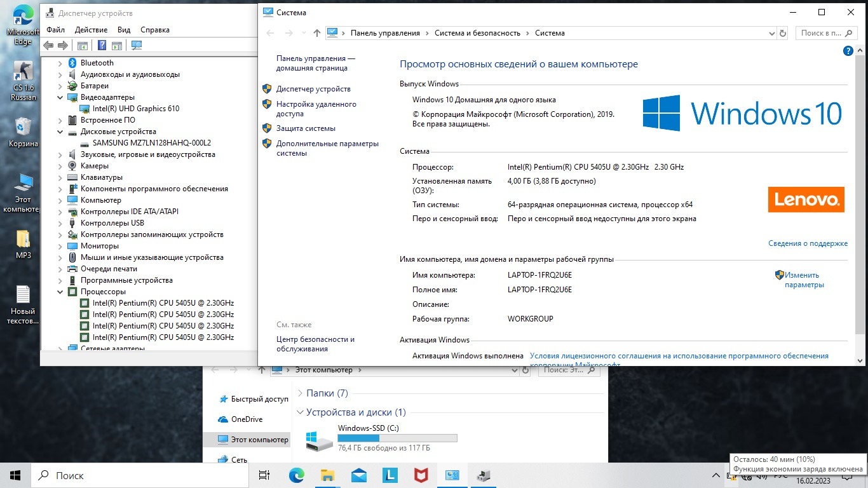The height and width of the screenshot is (488, 868).
Task: Select the Корзина recycle bin icon
Action: [x=23, y=133]
